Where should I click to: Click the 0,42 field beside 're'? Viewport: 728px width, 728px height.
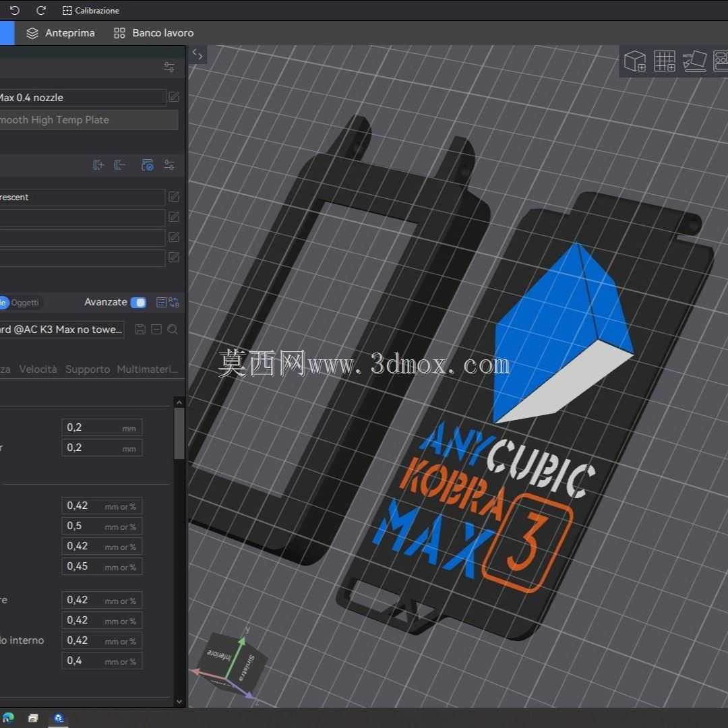click(x=102, y=601)
